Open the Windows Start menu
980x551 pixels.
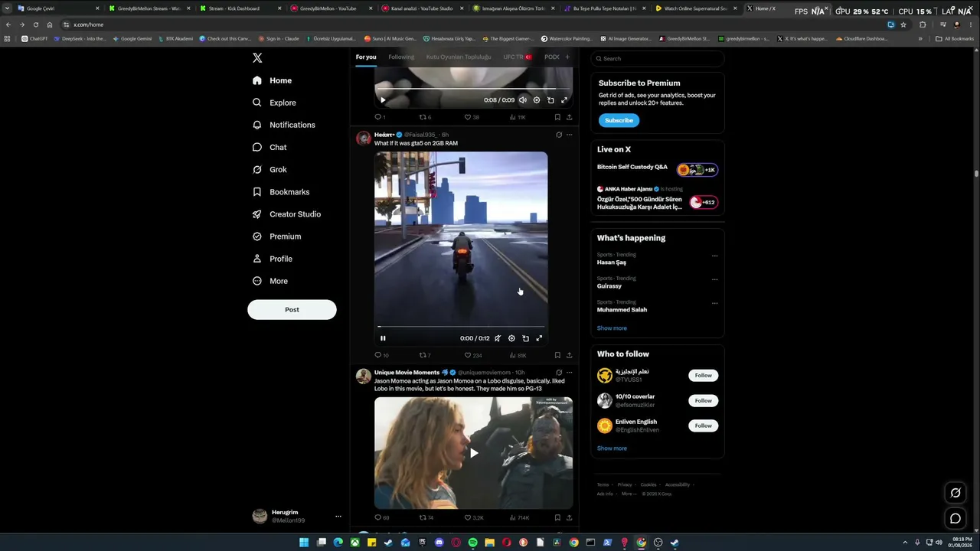click(304, 543)
